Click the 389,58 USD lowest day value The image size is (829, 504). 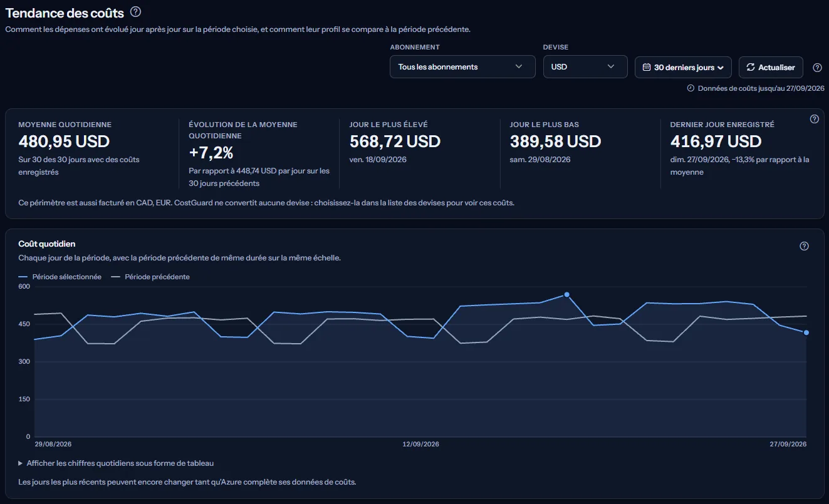coord(555,141)
